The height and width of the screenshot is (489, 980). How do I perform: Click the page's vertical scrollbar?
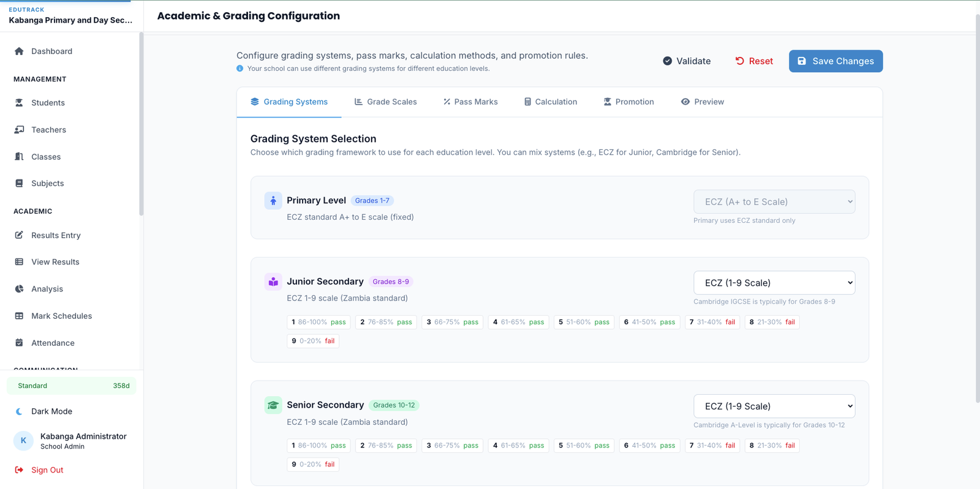976,208
